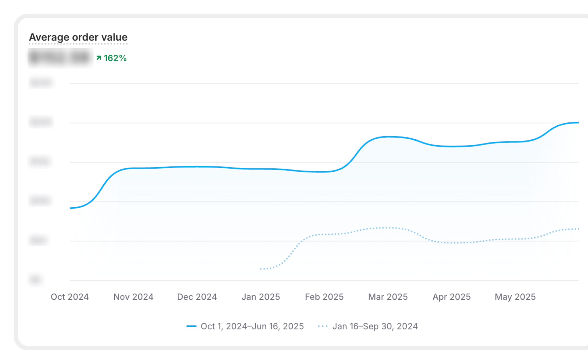Click the solid blue line legend swatch

191,326
